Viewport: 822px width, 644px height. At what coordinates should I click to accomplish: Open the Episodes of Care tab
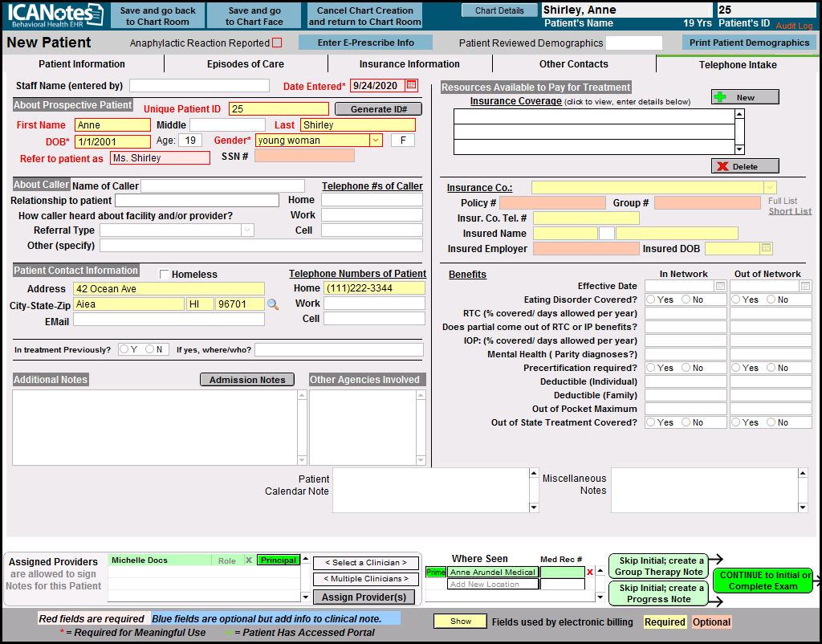(x=245, y=64)
